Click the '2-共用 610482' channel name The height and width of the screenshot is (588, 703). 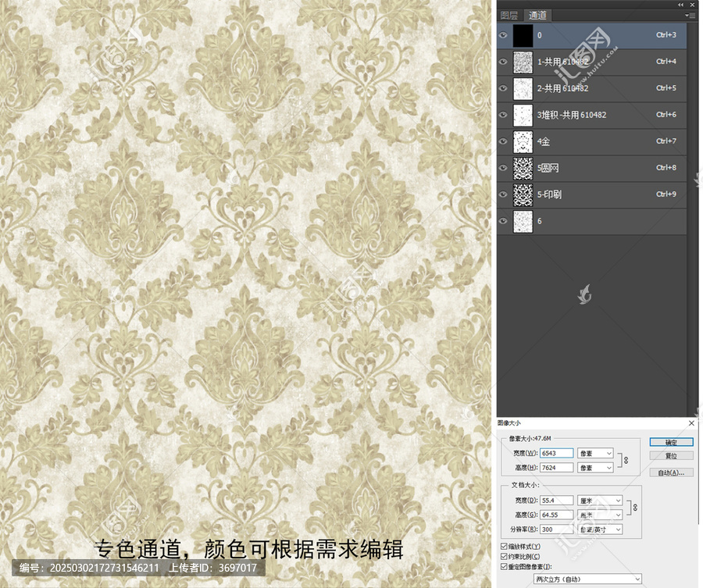562,88
